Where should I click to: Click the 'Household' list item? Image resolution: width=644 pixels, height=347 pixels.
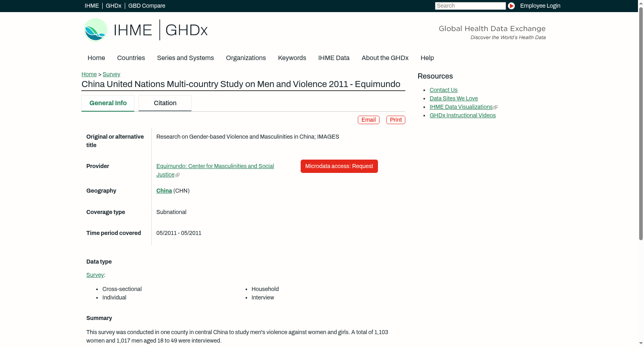point(265,289)
